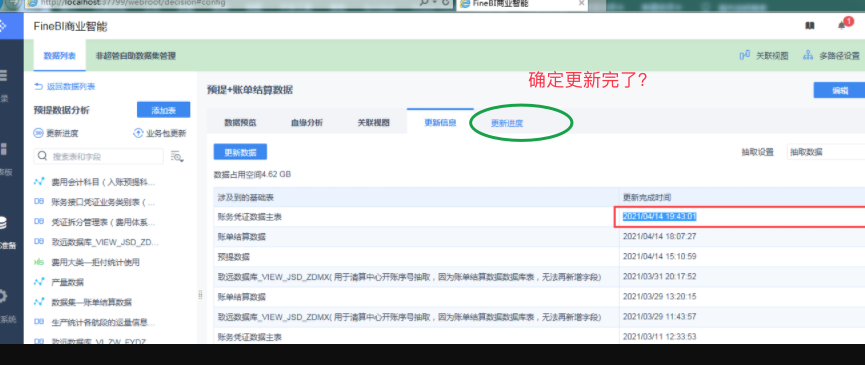Switch to the 数据列表 top tab
Viewport: 865px width, 365px height.
point(60,56)
